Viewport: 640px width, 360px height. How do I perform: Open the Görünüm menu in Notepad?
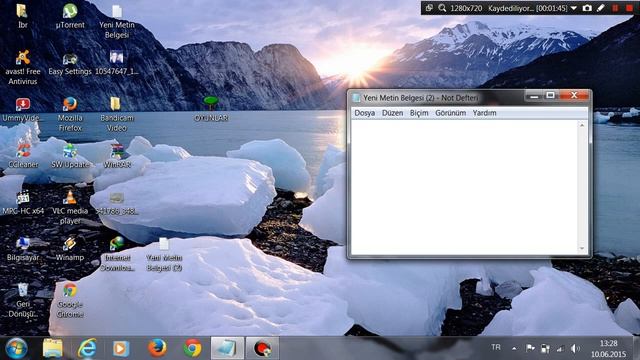(x=450, y=113)
